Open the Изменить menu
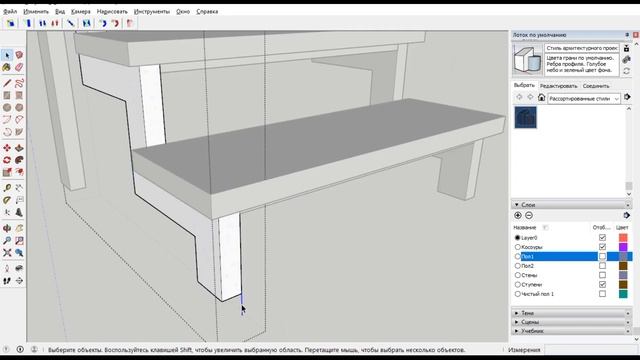640x360 pixels. pyautogui.click(x=36, y=11)
